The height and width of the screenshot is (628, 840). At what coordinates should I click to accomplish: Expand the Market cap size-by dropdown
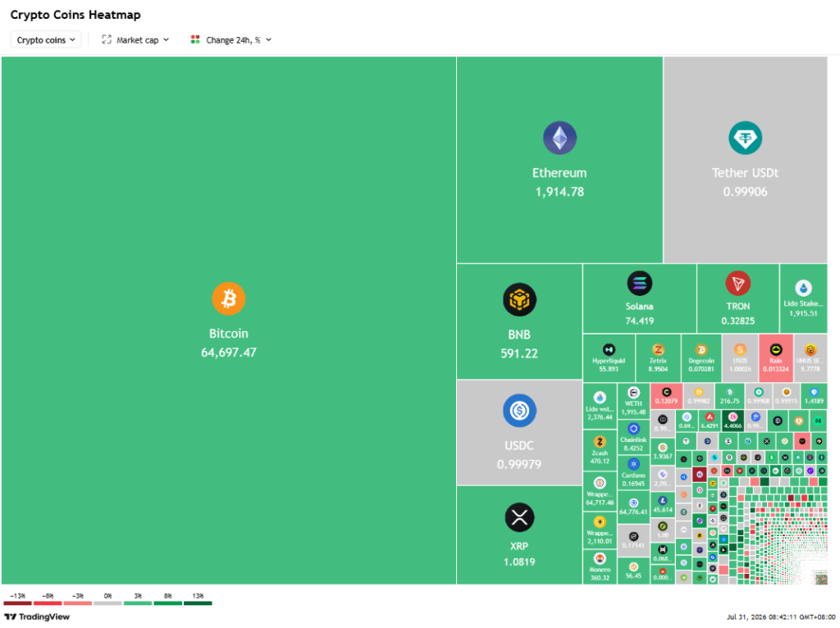tap(135, 39)
